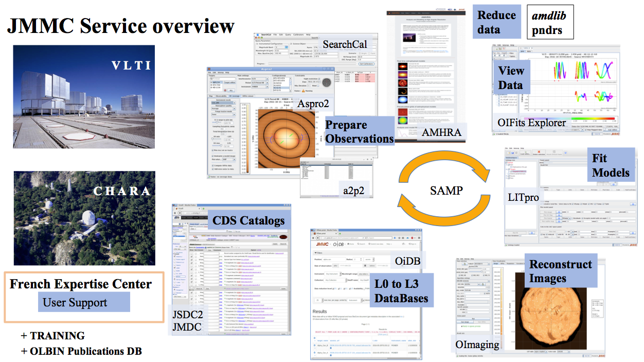The height and width of the screenshot is (362, 644).
Task: Open the LITpro File menu
Action: [506, 148]
